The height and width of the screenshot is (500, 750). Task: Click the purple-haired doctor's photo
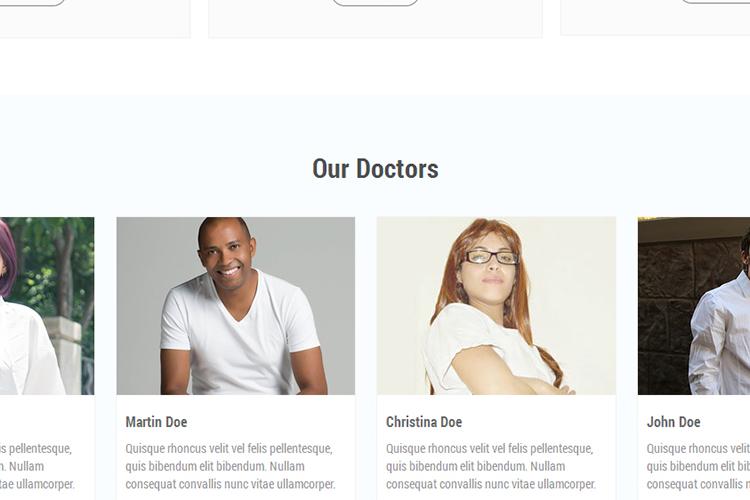(47, 306)
